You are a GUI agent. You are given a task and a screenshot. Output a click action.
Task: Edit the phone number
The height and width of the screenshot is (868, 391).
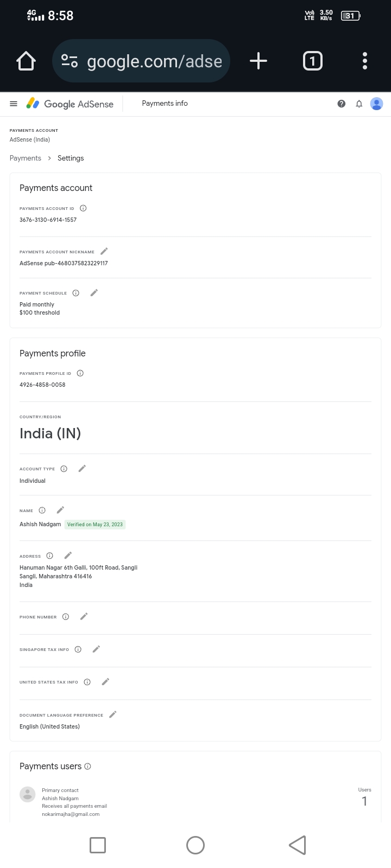pos(84,617)
